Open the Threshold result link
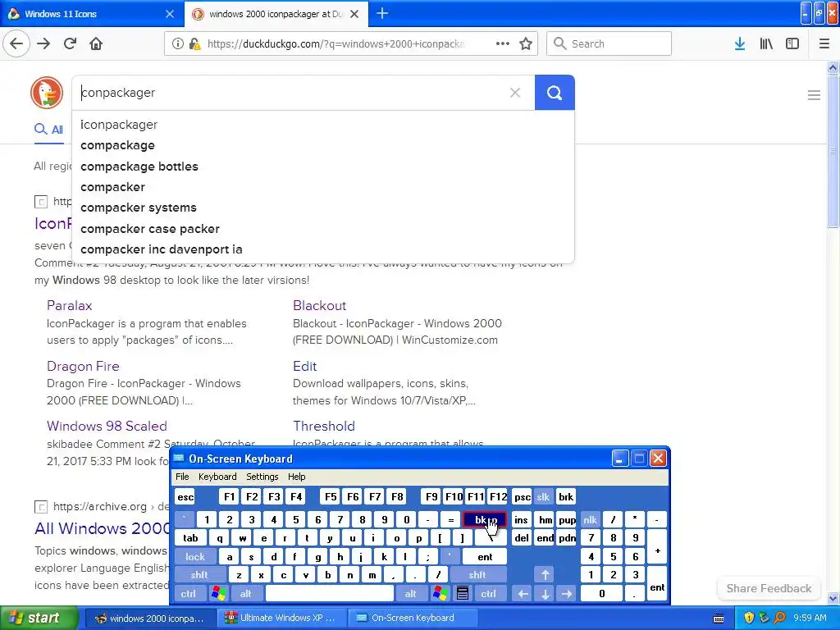 point(323,426)
